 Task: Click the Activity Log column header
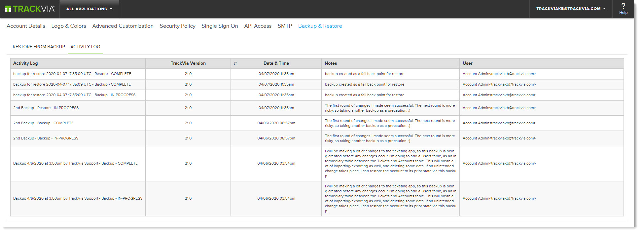(78, 63)
